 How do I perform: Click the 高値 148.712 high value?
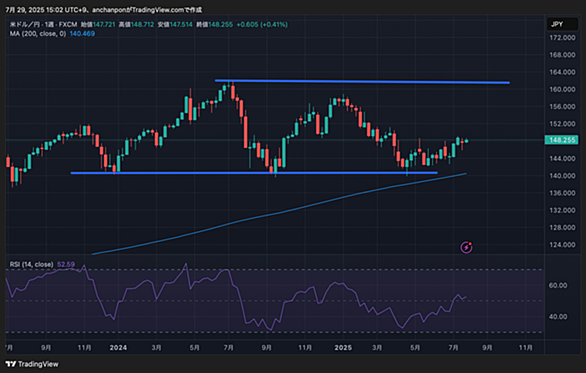(136, 25)
